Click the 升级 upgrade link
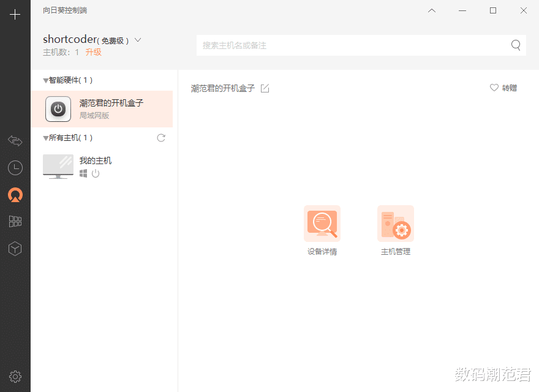This screenshot has height=392, width=539. [94, 52]
